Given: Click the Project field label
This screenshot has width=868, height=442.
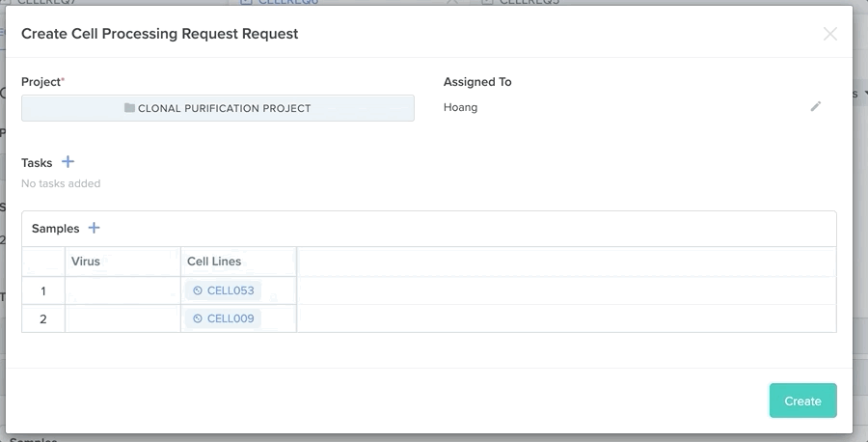Looking at the screenshot, I should coord(42,82).
